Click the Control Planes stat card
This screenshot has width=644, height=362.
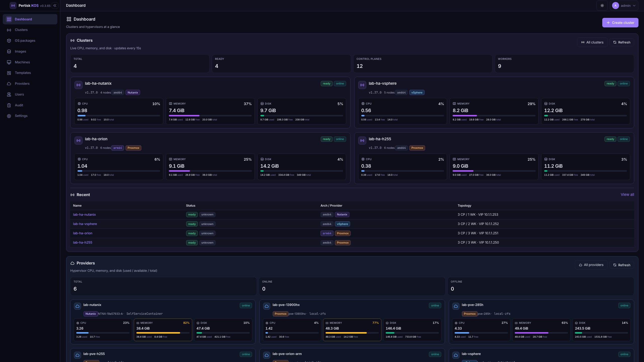[423, 64]
